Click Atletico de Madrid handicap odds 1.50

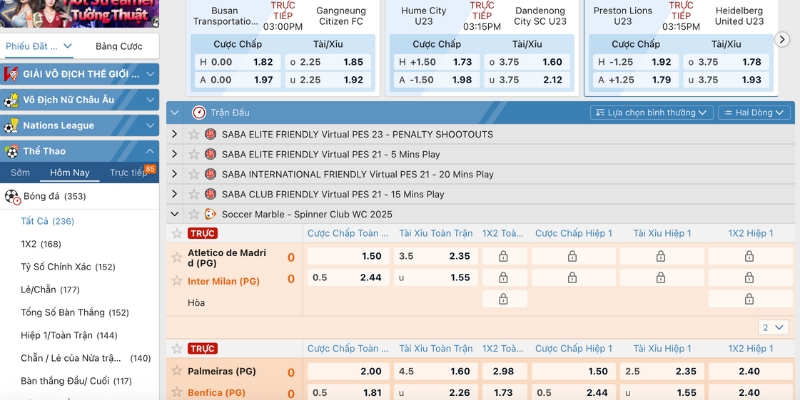pos(348,256)
